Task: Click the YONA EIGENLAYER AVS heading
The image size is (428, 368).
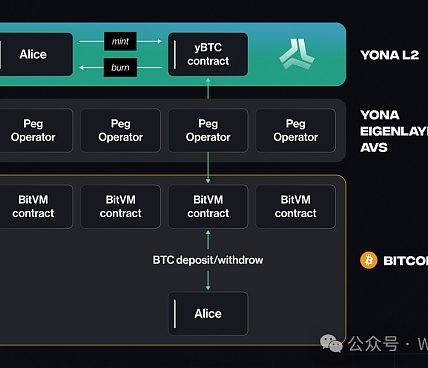Action: click(x=394, y=131)
